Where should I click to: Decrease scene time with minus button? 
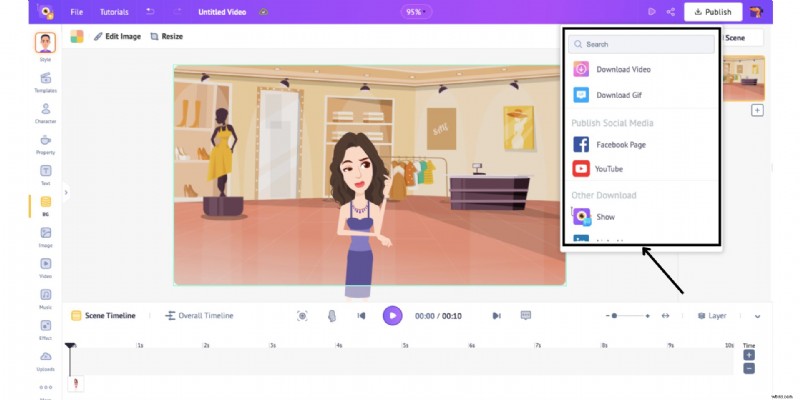[x=748, y=368]
